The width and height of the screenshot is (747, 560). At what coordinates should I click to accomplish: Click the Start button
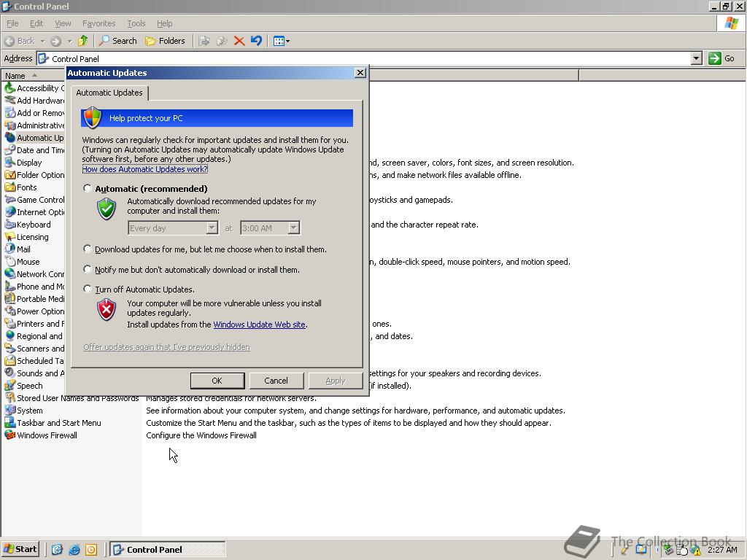pyautogui.click(x=20, y=549)
